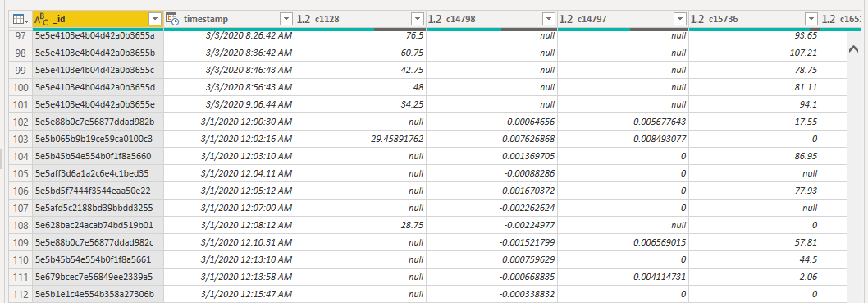Screen dimensions: 868x303
Task: Click the scroll up arrow of vertical scrollbar
Action: pyautogui.click(x=853, y=49)
